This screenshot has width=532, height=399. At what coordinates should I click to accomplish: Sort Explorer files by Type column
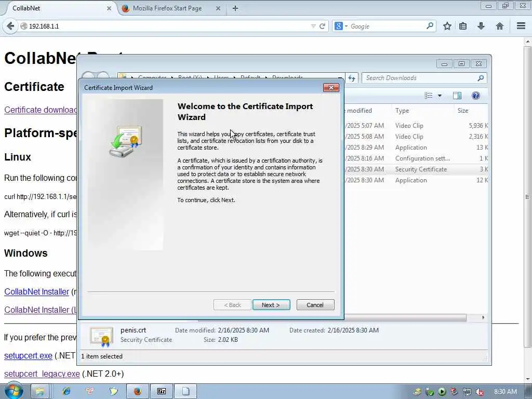(x=423, y=111)
